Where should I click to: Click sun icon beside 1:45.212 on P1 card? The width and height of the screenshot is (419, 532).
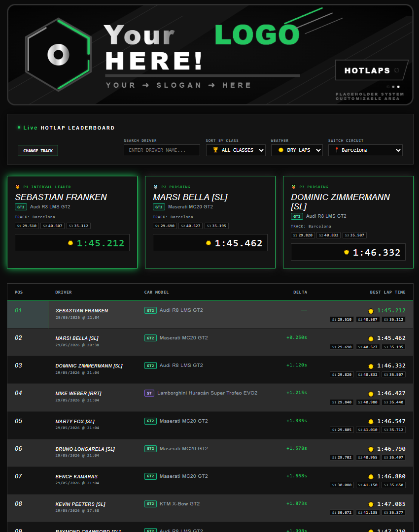tap(70, 243)
